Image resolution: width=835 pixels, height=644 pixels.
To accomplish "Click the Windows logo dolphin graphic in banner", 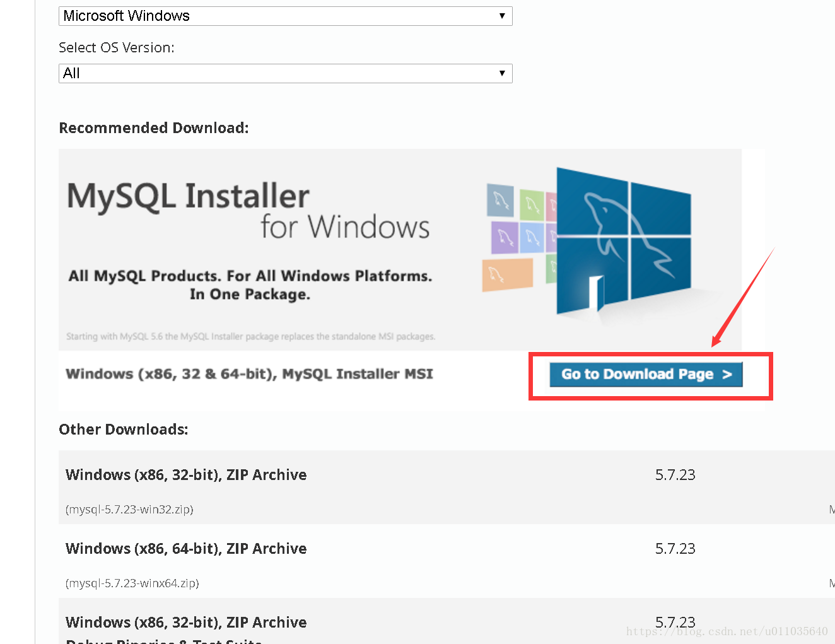I will (x=623, y=241).
